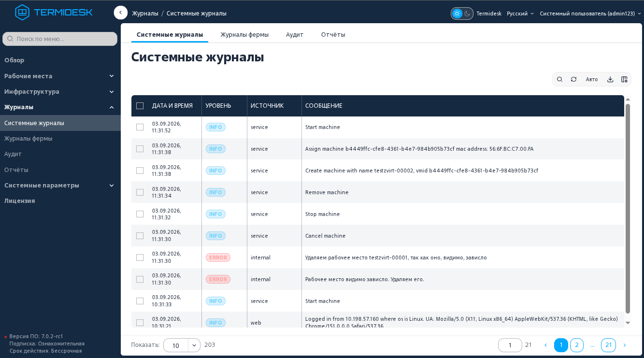Viewport: 644px width, 358px height.
Task: Click the scrollbar down arrow
Action: tap(628, 323)
